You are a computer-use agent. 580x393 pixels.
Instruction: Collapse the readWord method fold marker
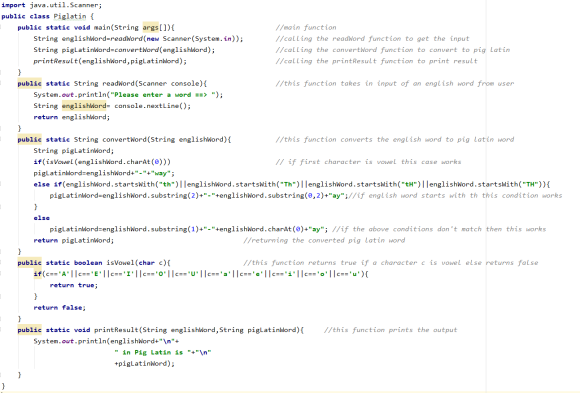click(1, 84)
